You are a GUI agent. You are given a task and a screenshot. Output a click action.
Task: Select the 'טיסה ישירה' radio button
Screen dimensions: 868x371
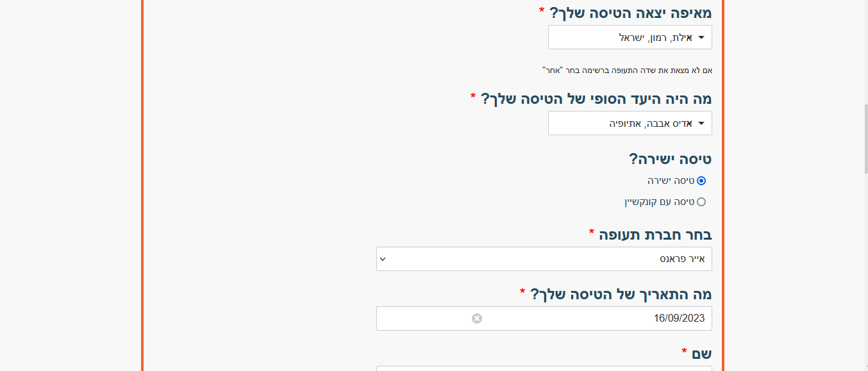[701, 181]
